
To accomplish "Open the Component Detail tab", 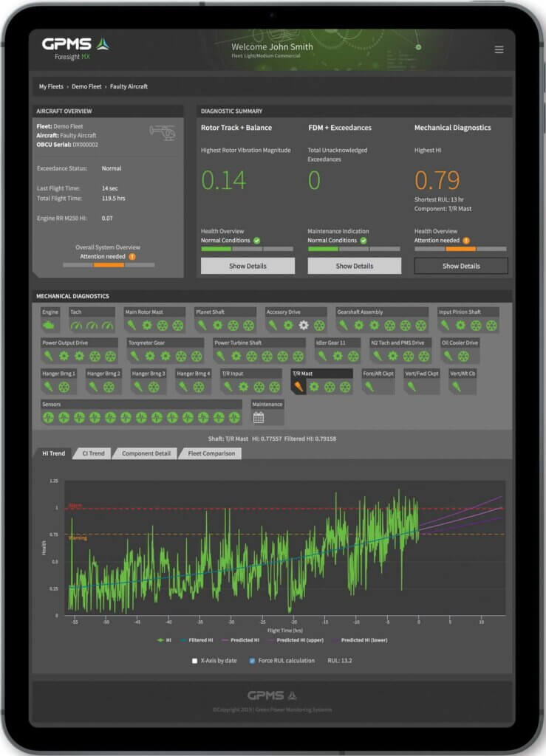I will [x=146, y=453].
